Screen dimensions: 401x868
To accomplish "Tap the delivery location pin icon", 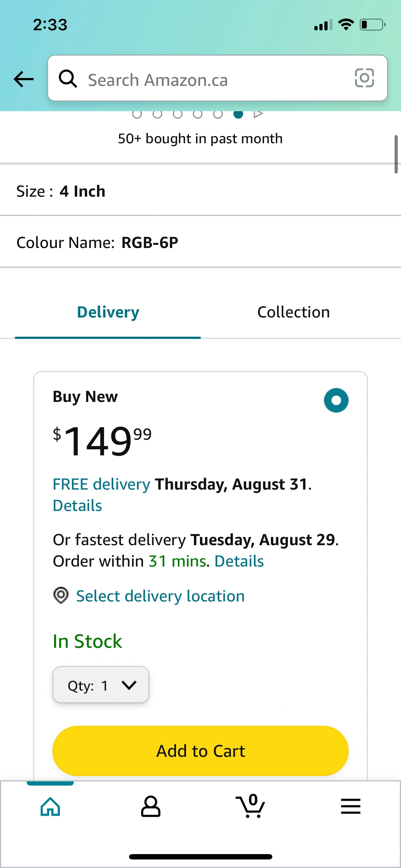I will coord(61,595).
